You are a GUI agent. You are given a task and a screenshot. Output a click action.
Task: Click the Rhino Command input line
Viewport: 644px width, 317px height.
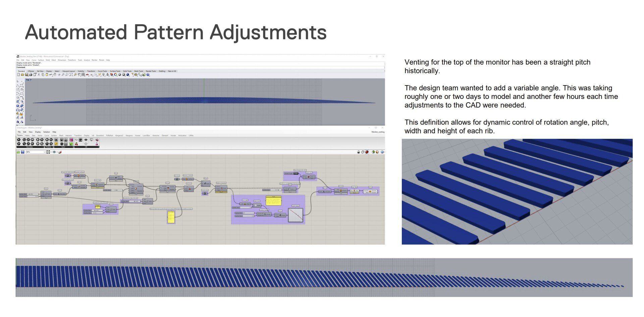200,67
